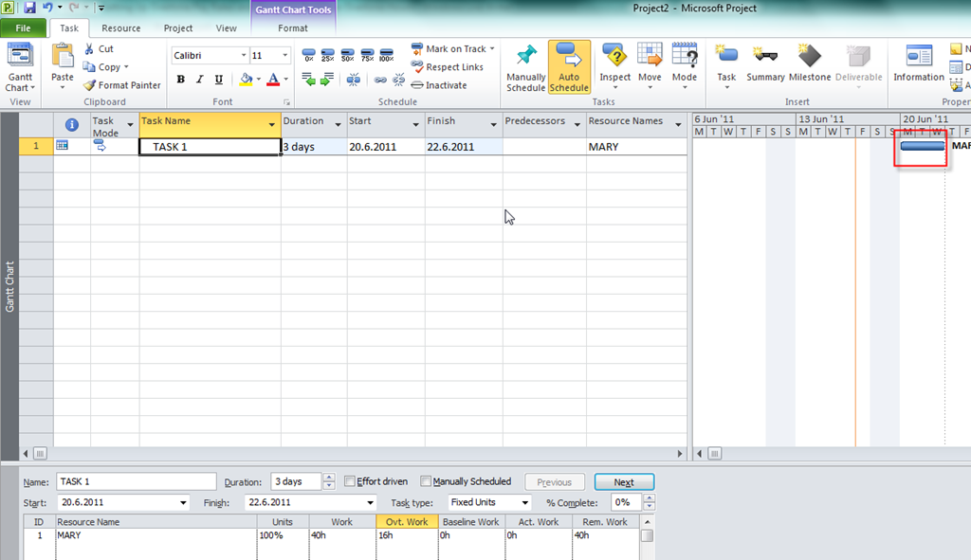Expand the Task type dropdown

pos(525,502)
